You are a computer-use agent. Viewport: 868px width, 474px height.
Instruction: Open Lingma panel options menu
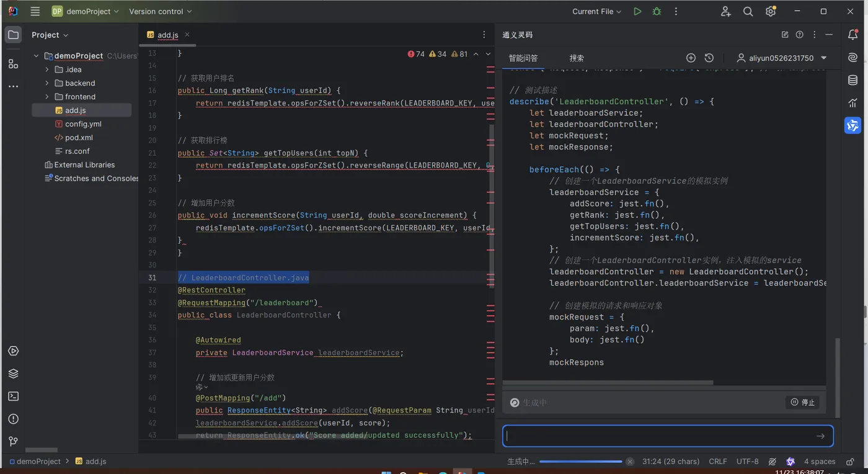point(815,35)
